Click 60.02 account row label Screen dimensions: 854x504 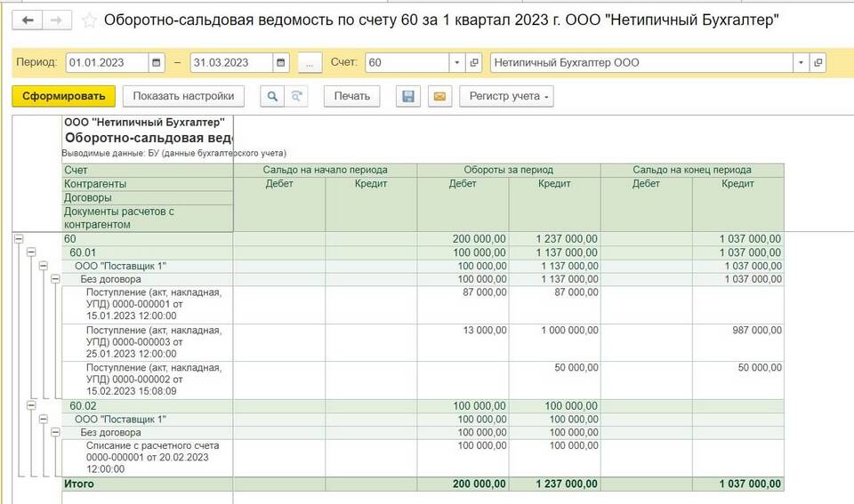pos(83,406)
